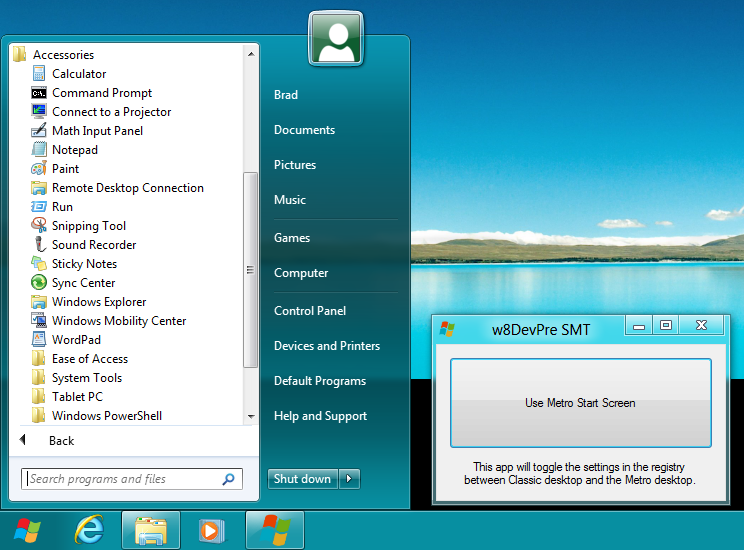Click the programs list scroll down arrow
This screenshot has width=744, height=550.
(251, 417)
